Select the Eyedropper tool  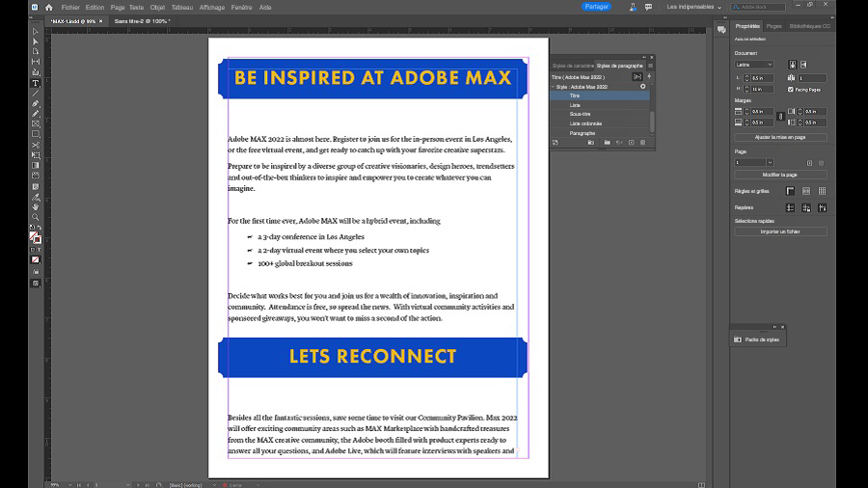coord(36,197)
